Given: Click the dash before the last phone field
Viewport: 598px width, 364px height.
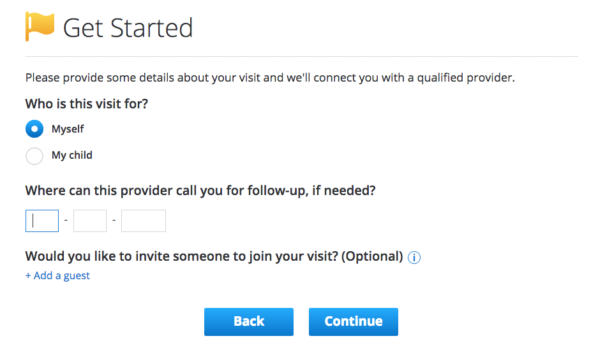Looking at the screenshot, I should (114, 220).
